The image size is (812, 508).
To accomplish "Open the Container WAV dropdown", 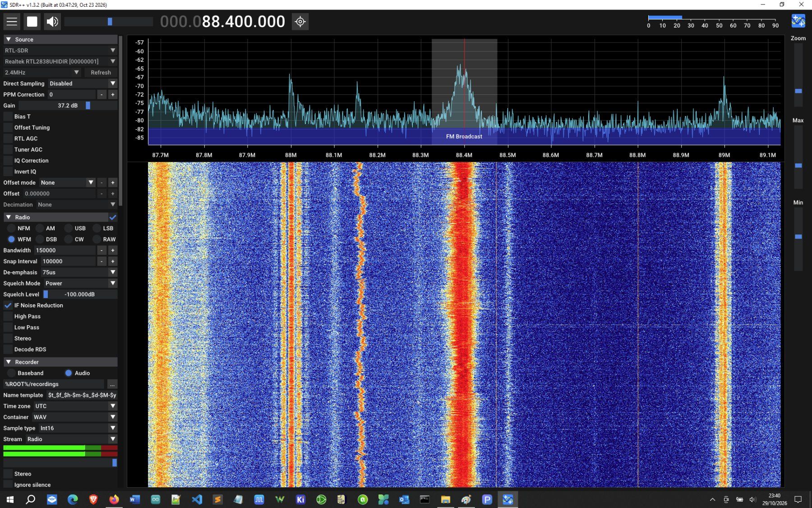I will click(75, 417).
